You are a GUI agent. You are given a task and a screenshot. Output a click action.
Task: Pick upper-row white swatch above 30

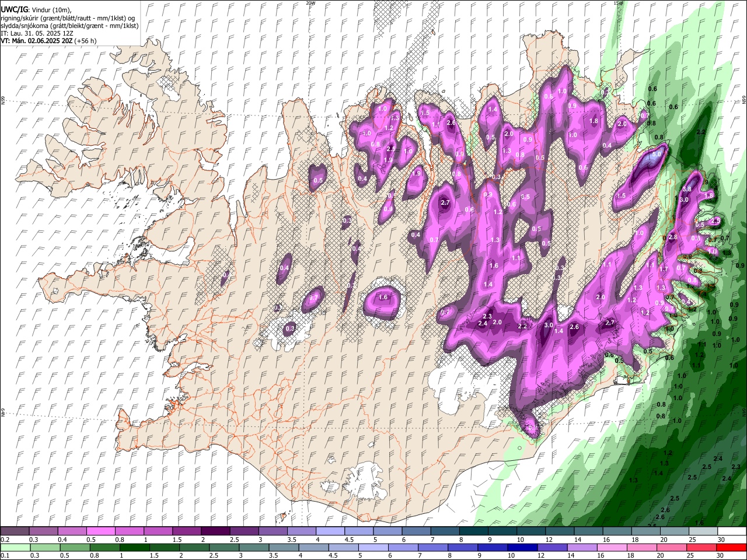point(732,531)
